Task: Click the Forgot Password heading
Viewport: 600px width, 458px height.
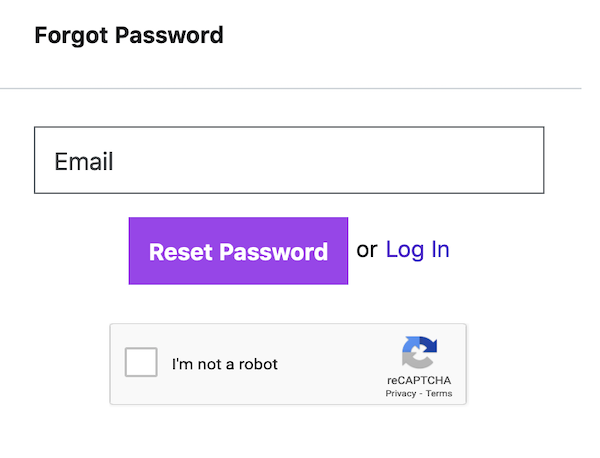Action: [x=129, y=36]
